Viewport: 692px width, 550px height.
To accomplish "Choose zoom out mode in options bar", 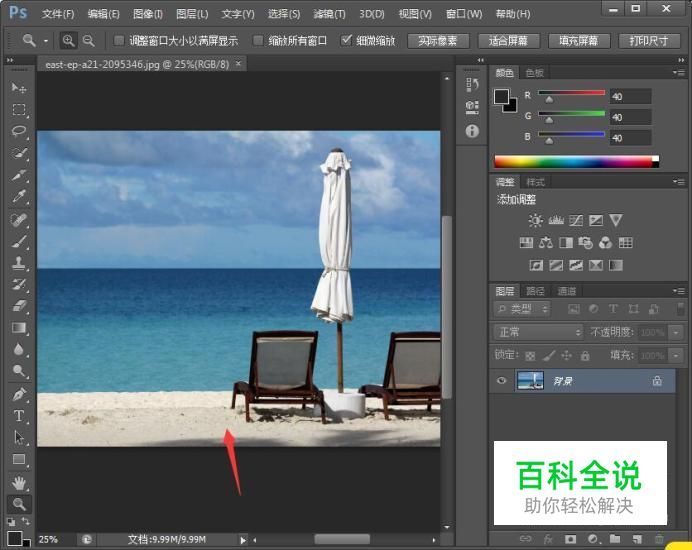I will pos(89,41).
